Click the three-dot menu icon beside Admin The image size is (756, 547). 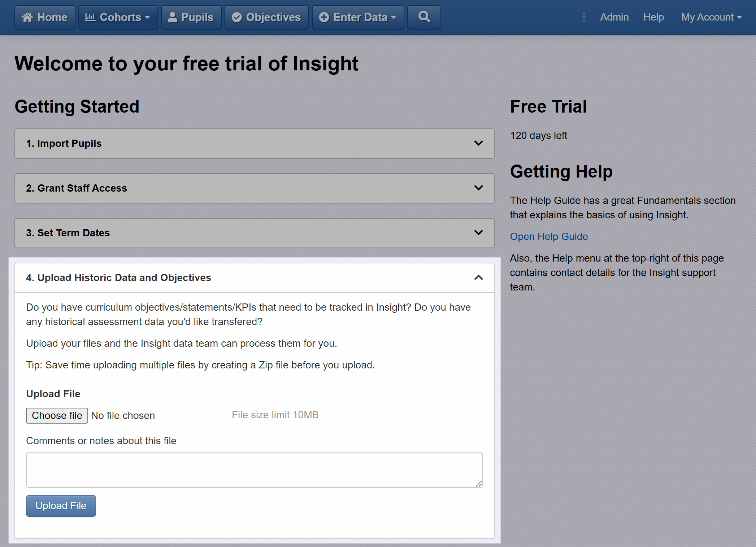click(x=584, y=17)
